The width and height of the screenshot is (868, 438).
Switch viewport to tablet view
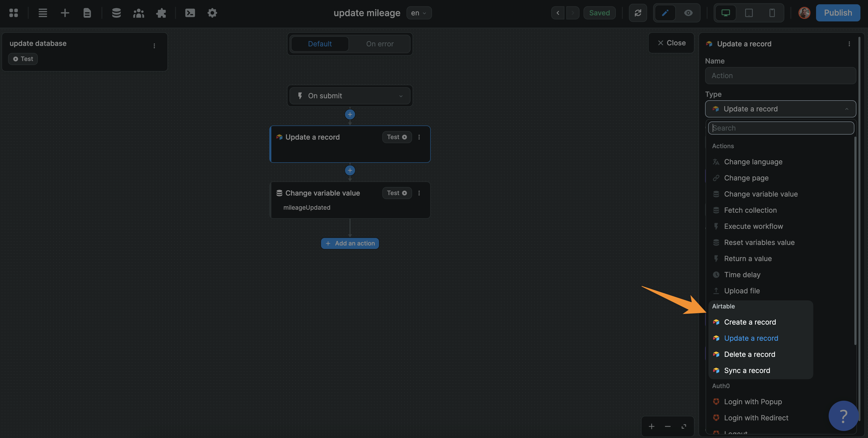[749, 13]
